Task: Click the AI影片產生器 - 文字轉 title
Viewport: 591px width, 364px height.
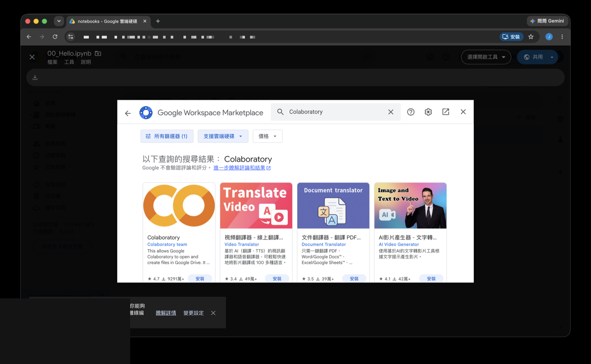Action: pyautogui.click(x=407, y=237)
